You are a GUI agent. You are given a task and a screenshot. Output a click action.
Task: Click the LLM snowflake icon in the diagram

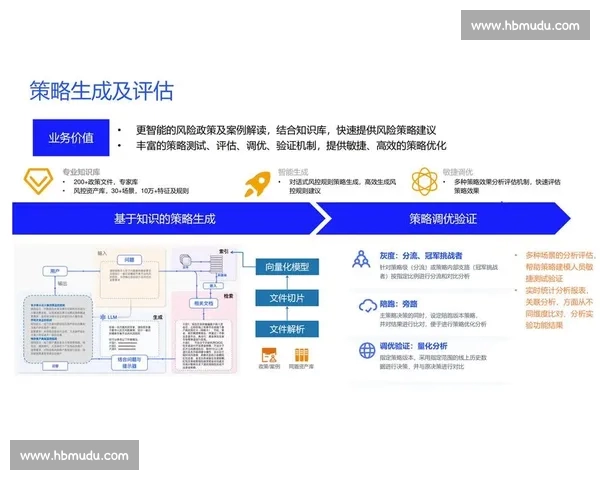tap(103, 317)
